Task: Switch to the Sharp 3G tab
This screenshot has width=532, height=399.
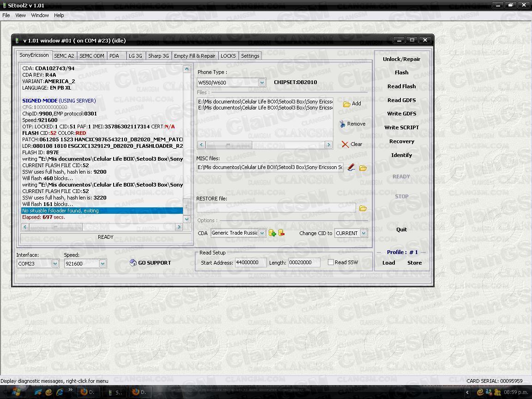Action: (x=158, y=56)
